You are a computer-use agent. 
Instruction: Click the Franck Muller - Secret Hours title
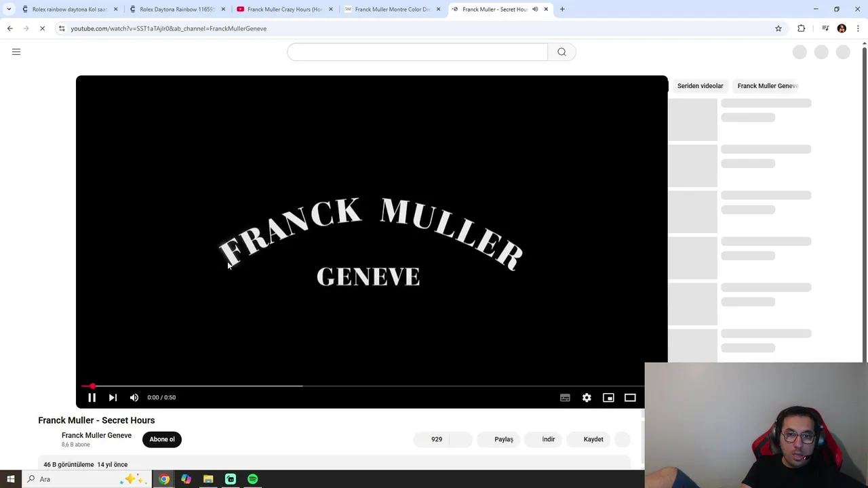[x=96, y=420]
